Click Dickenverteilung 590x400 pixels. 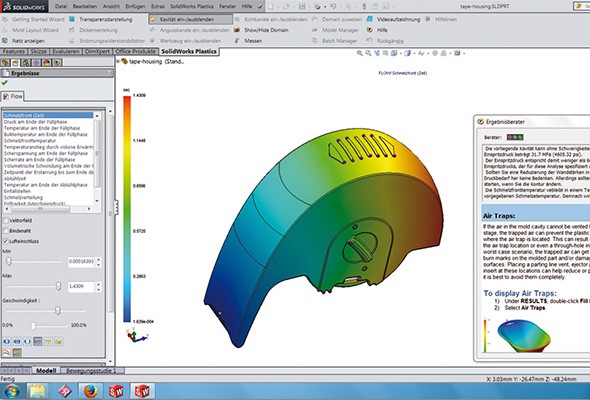click(93, 30)
